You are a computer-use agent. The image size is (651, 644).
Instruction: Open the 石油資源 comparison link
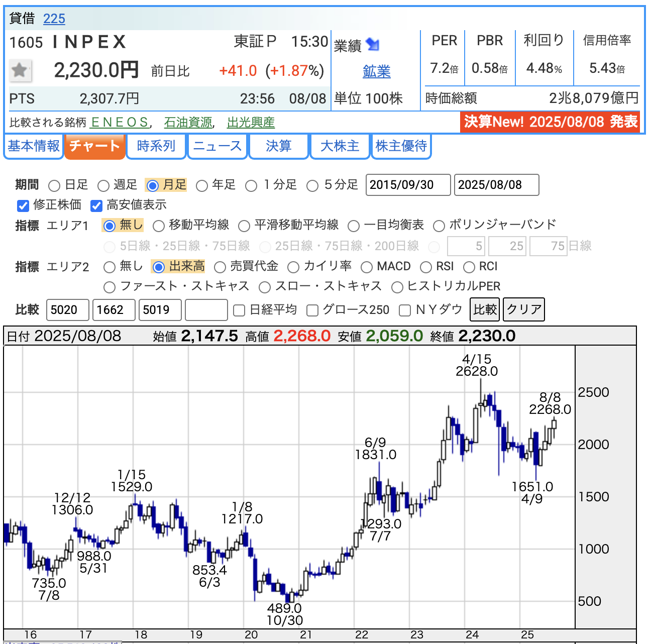coord(188,122)
